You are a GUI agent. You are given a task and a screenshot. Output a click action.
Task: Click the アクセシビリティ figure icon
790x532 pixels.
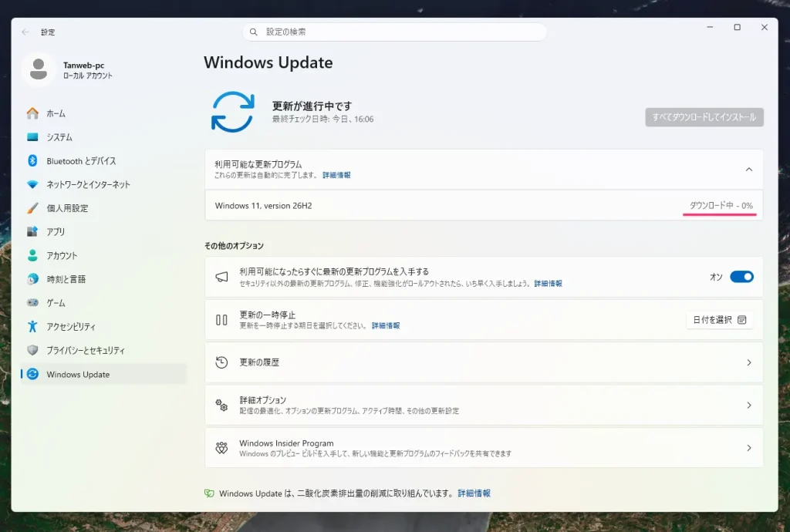pyautogui.click(x=32, y=326)
